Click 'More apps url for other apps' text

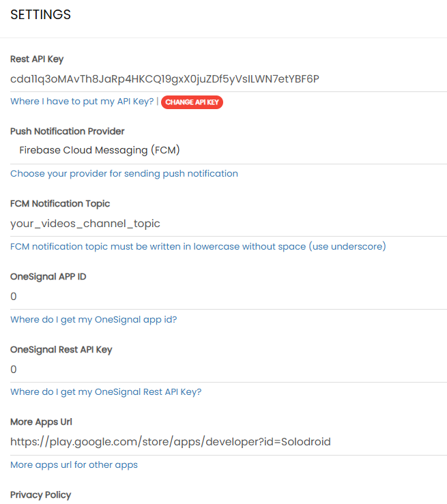(74, 464)
